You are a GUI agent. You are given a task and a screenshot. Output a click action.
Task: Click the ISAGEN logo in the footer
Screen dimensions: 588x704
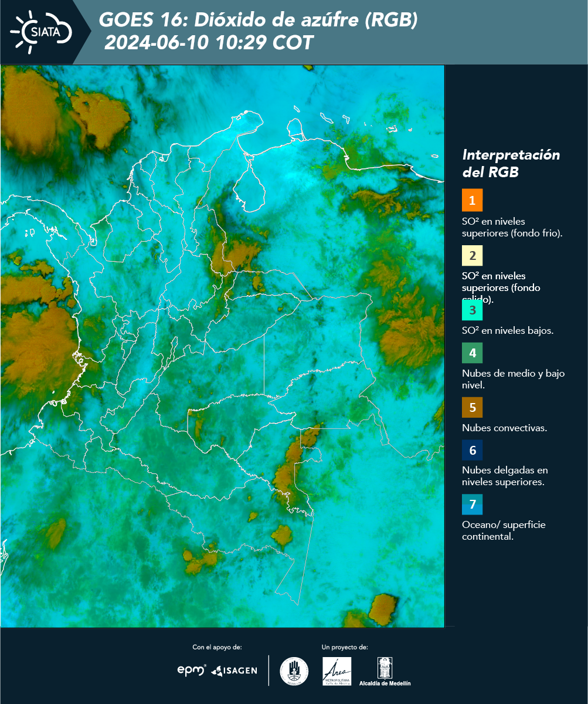pos(234,670)
